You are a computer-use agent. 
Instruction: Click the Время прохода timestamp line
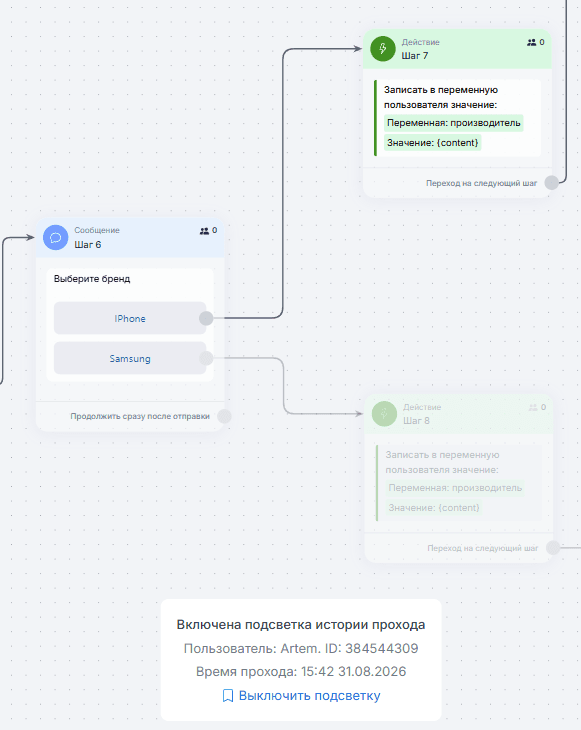coord(301,672)
